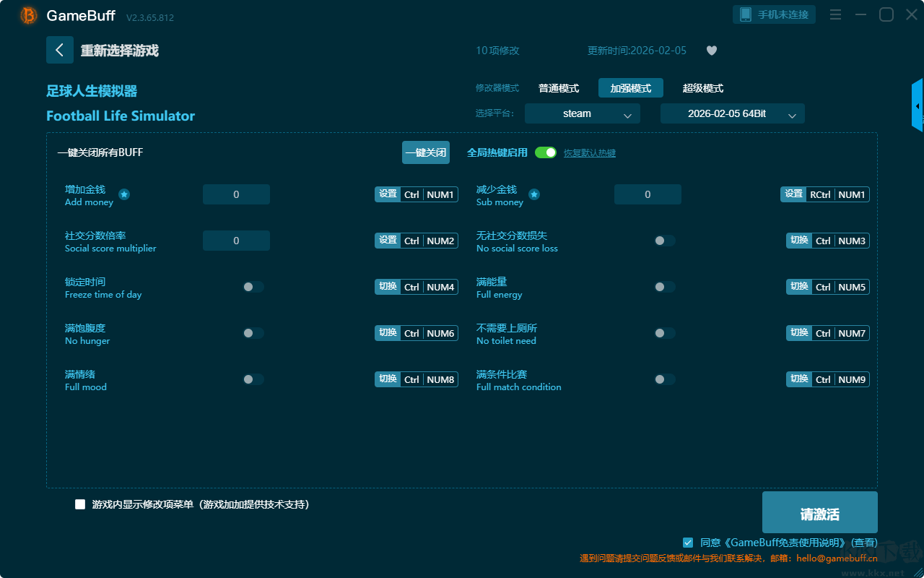Click the 请激活 activate button
Viewport: 924px width, 578px height.
tap(820, 512)
